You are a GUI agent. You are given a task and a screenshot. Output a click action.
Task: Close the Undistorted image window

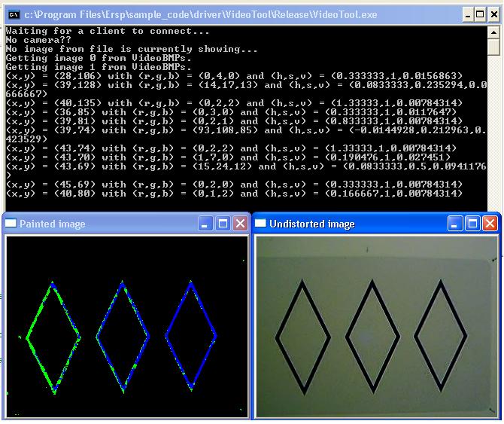click(x=490, y=223)
